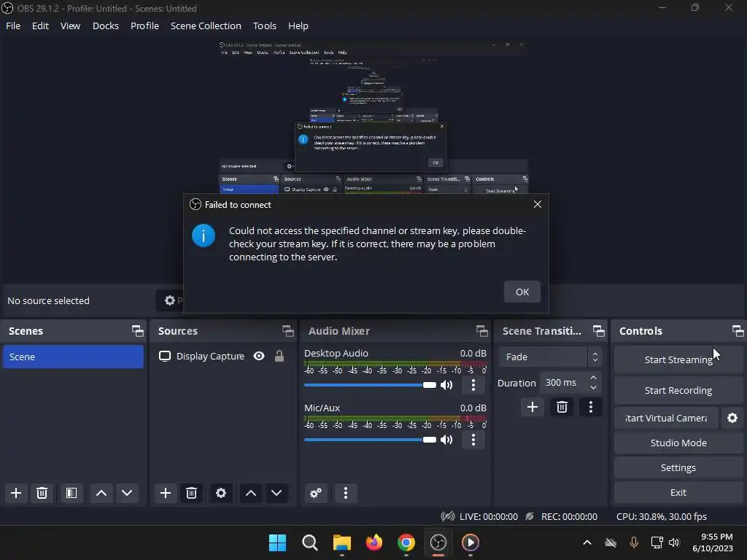
Task: Open source properties gear in the Sources panel
Action: [x=221, y=493]
